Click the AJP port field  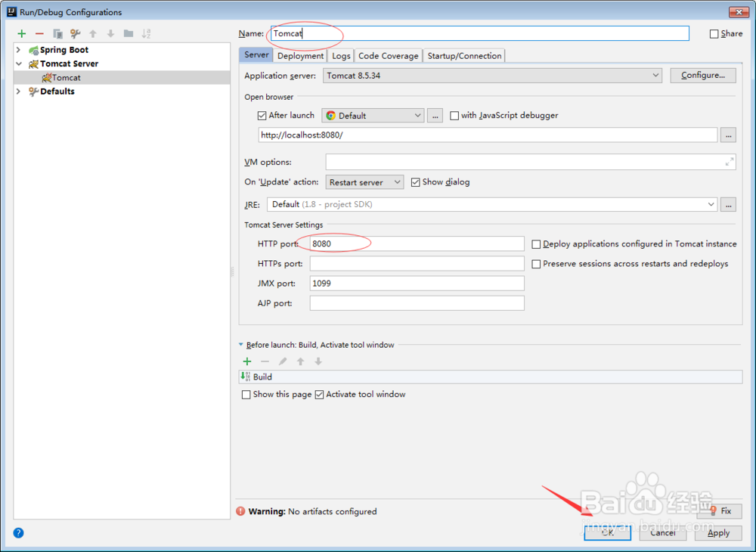pos(417,303)
